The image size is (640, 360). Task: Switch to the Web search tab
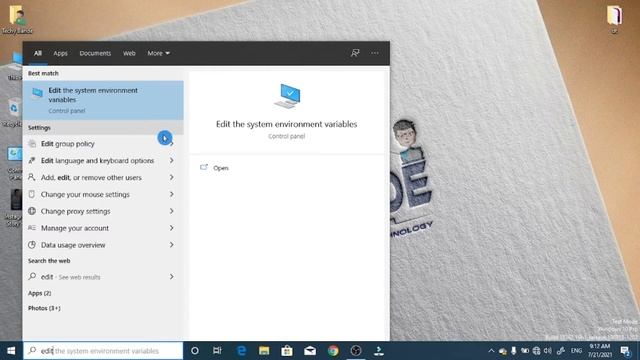(129, 53)
